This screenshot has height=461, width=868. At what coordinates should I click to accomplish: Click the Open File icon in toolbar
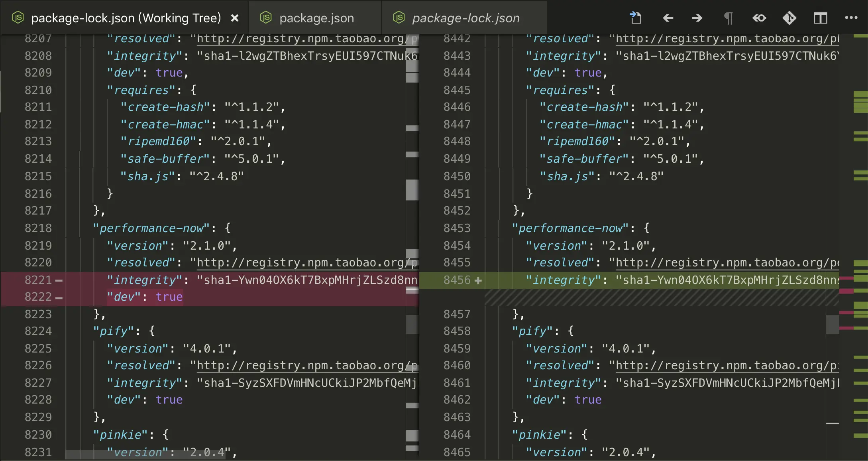[636, 18]
